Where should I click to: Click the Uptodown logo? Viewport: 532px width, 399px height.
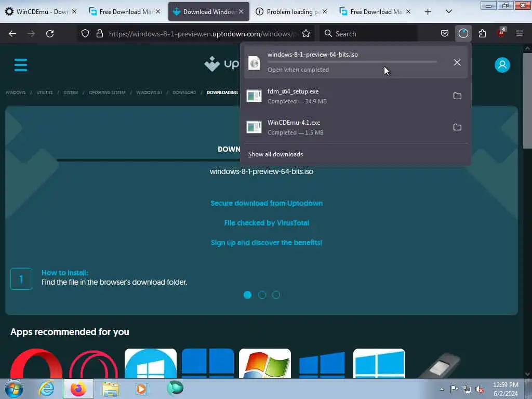click(x=222, y=64)
